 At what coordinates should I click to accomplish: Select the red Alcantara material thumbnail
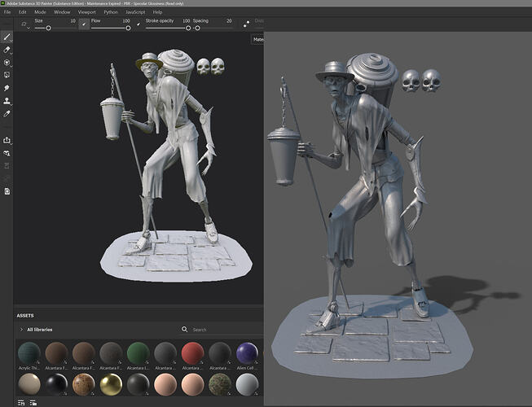tap(191, 352)
